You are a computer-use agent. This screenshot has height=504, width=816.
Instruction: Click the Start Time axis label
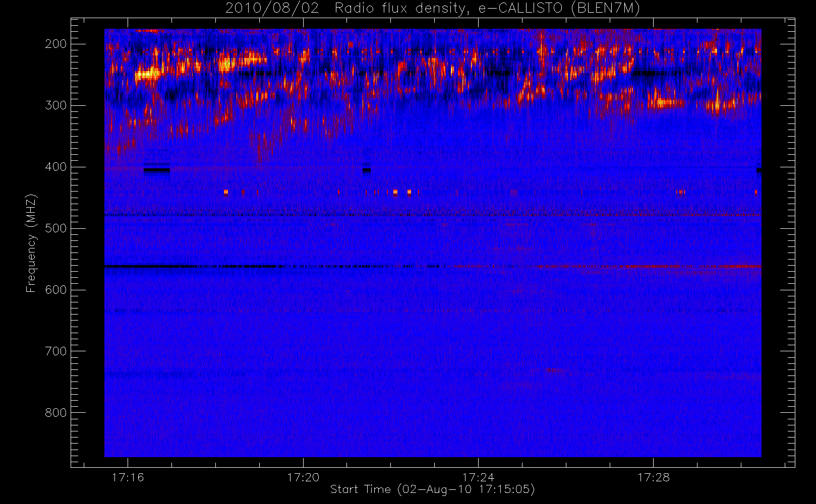[432, 489]
